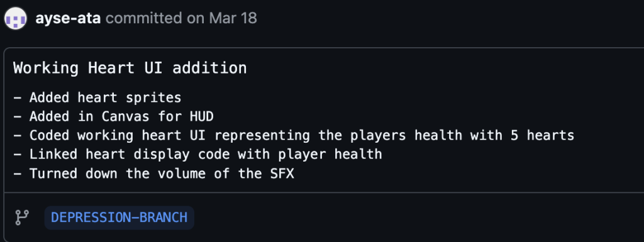Image resolution: width=644 pixels, height=242 pixels.
Task: Click the 'Coded working heart UI' line
Action: tap(294, 135)
